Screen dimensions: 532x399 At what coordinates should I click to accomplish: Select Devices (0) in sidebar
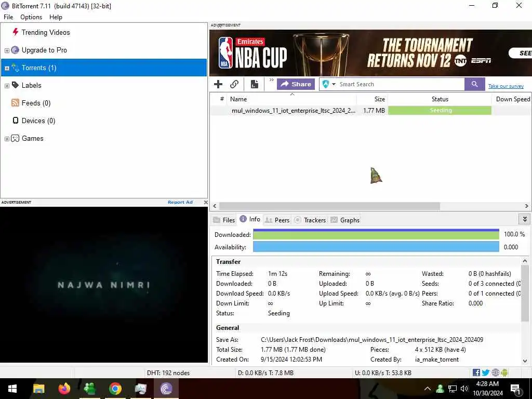[x=38, y=121]
